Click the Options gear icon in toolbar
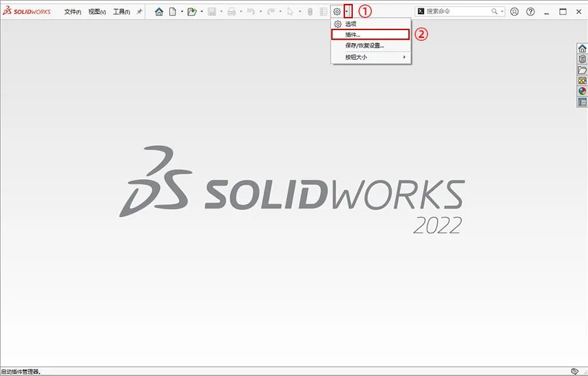The width and height of the screenshot is (588, 376). click(336, 12)
